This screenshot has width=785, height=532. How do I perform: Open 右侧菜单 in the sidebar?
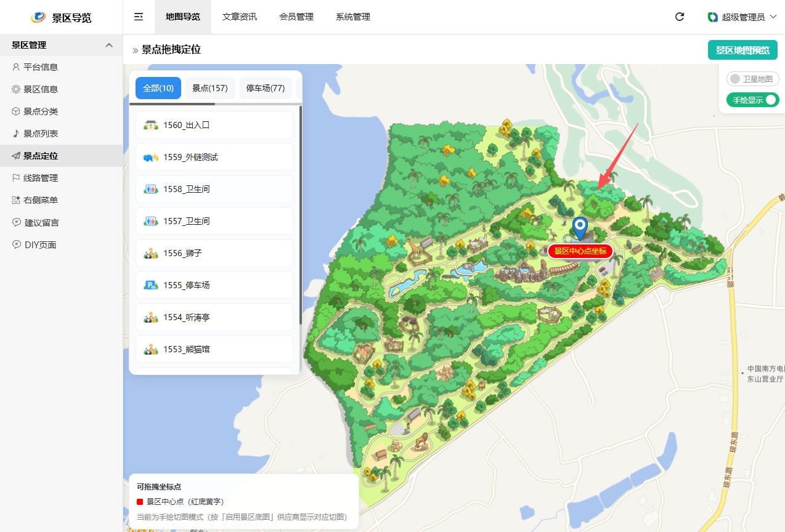(x=62, y=200)
